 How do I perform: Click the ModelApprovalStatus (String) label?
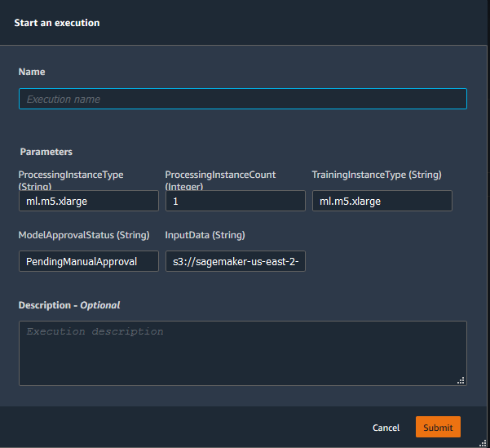(x=84, y=235)
